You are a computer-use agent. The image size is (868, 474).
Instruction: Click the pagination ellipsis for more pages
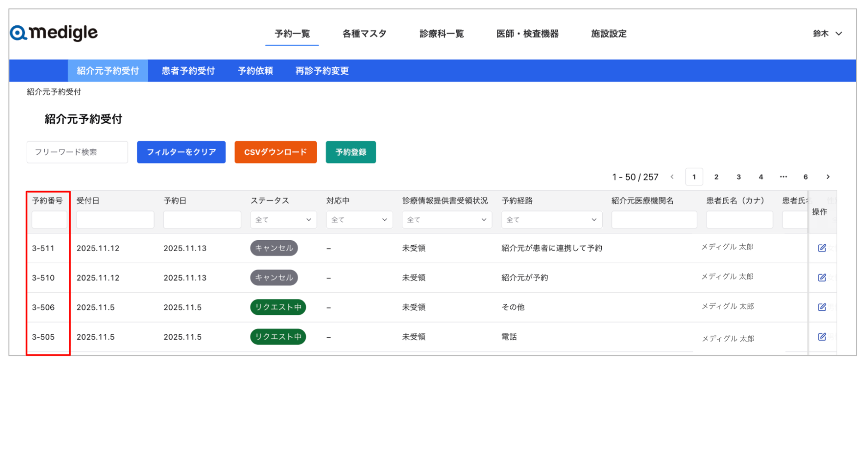pos(783,177)
